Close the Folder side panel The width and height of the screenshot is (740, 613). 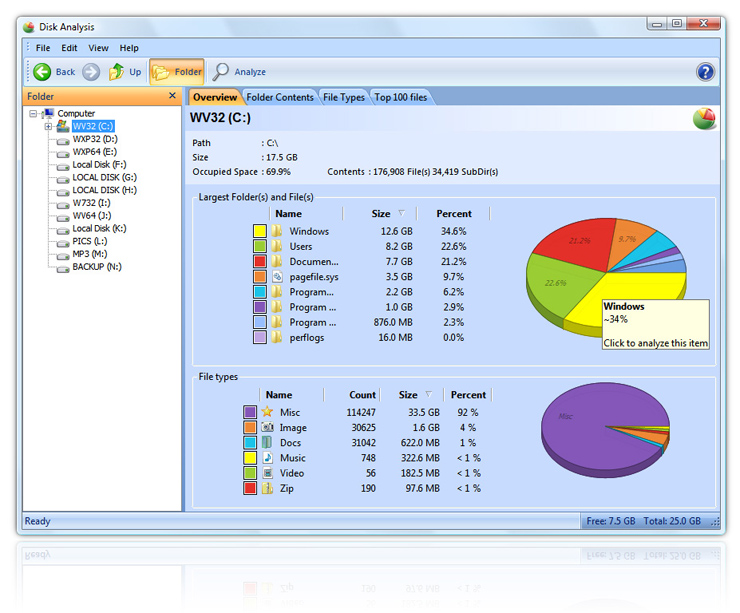172,96
